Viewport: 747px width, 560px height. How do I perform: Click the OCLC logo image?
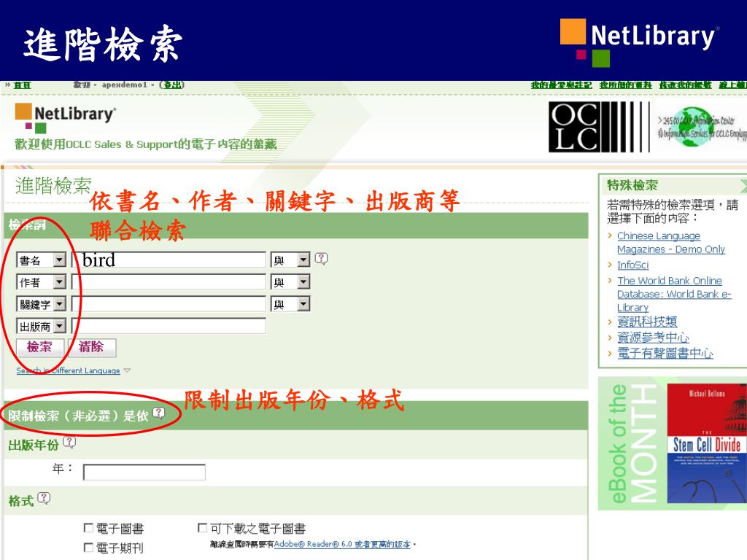600,127
